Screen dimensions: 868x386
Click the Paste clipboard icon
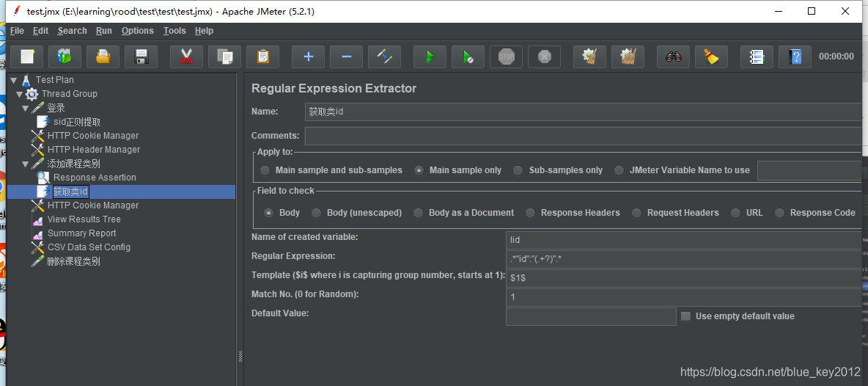(263, 57)
